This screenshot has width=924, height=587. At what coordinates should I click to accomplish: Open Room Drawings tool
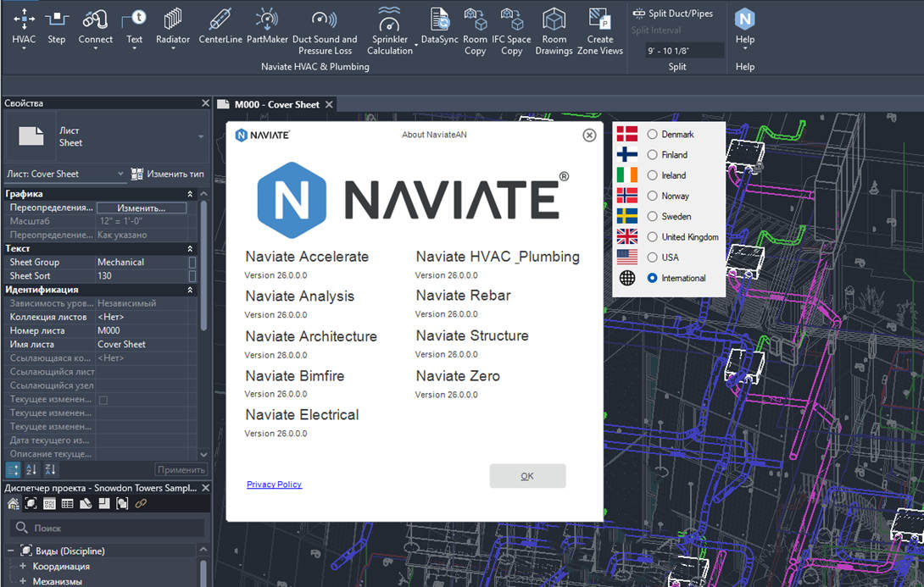554,32
